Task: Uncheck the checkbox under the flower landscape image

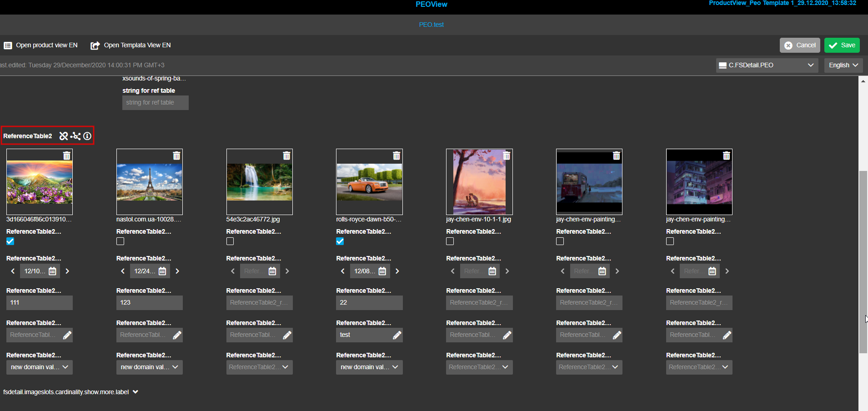Action: pos(10,241)
